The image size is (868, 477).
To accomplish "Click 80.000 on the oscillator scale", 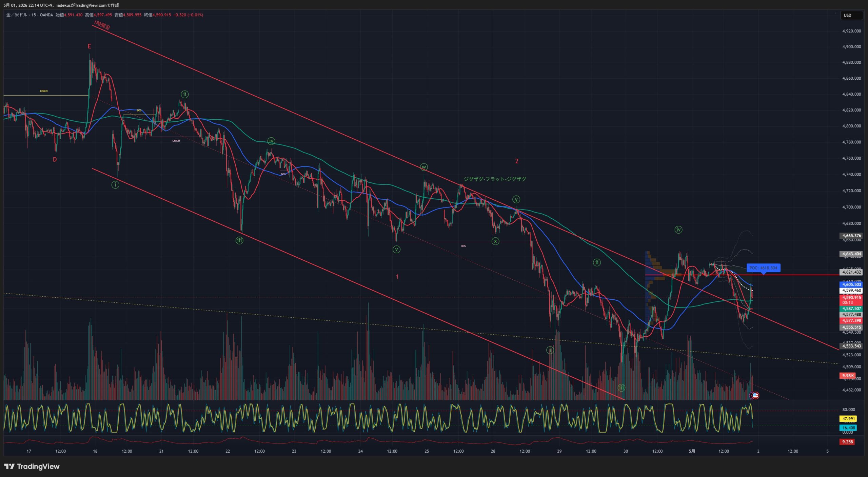I will pos(848,410).
